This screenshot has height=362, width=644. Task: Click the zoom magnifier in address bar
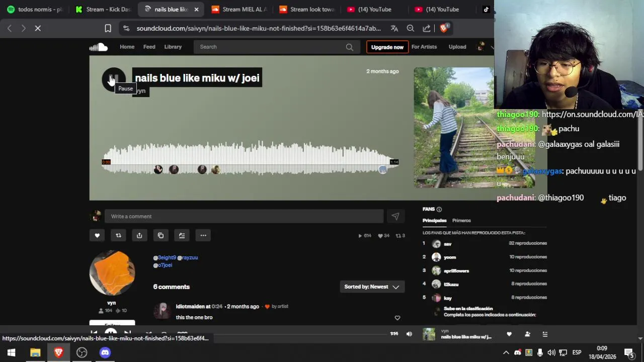coord(411,29)
